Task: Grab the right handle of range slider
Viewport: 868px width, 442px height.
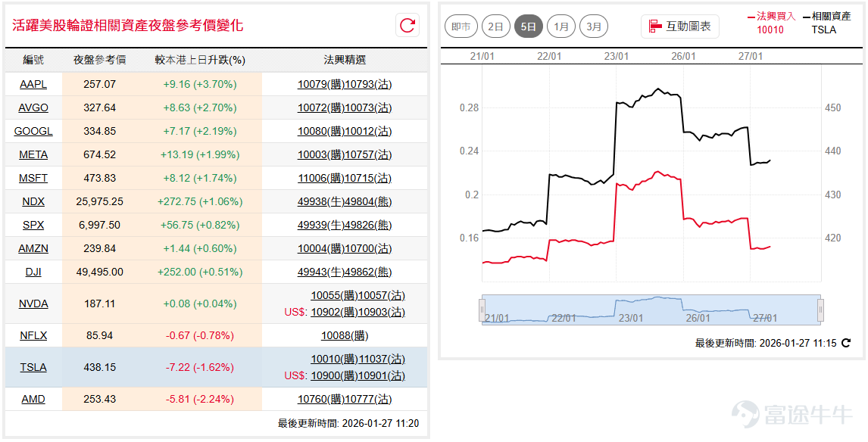Action: click(820, 310)
